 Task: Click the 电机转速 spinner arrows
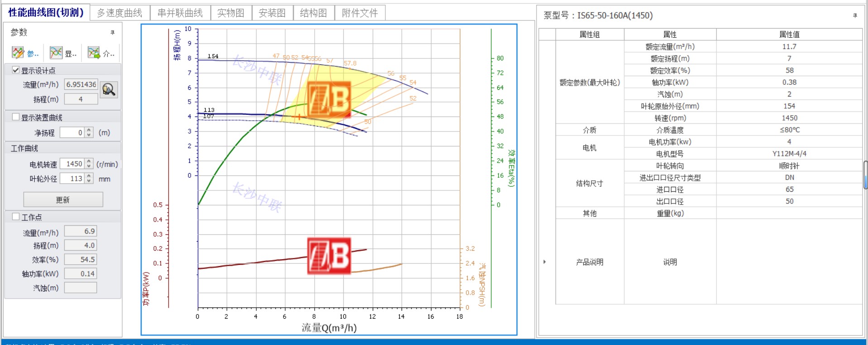coord(89,164)
